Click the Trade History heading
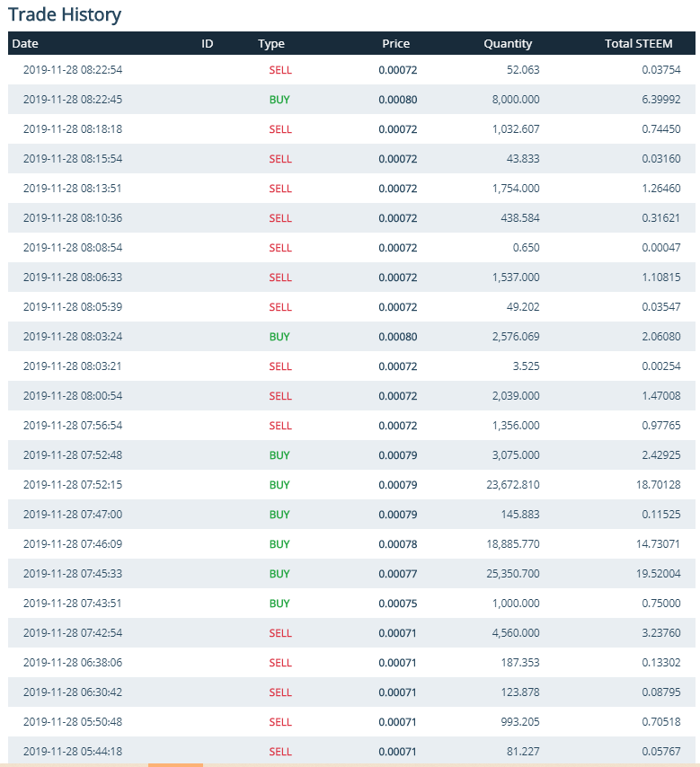 pos(65,14)
